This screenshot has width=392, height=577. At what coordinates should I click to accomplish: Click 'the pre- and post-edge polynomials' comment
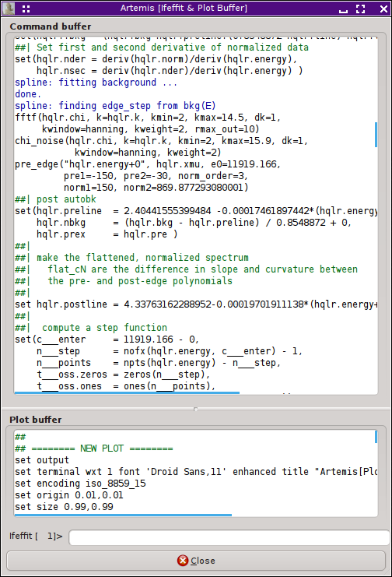(x=140, y=281)
